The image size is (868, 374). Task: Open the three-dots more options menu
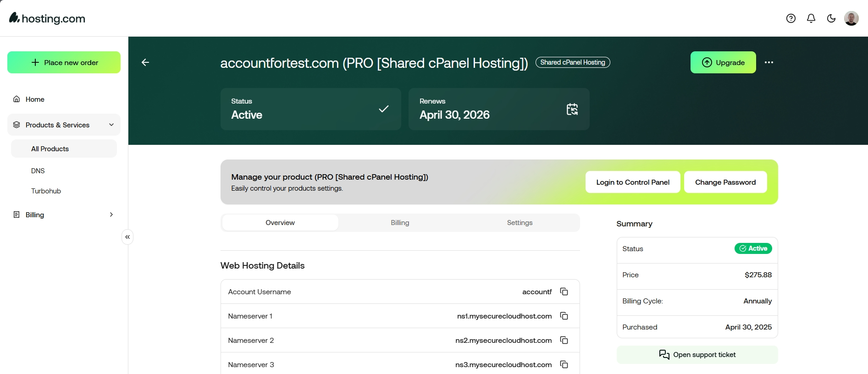[769, 62]
